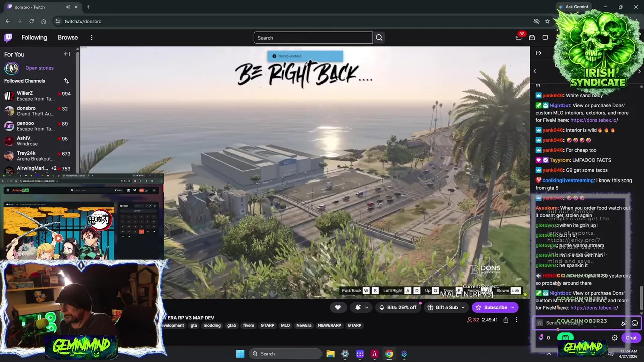This screenshot has width=644, height=362.
Task: Switch to the Browse tab
Action: 68,38
